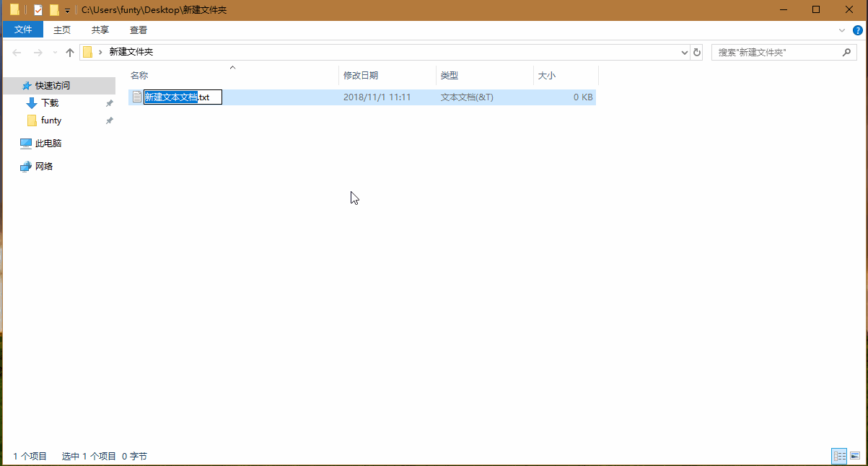Go up one folder level arrow
The height and width of the screenshot is (466, 868).
(x=70, y=52)
